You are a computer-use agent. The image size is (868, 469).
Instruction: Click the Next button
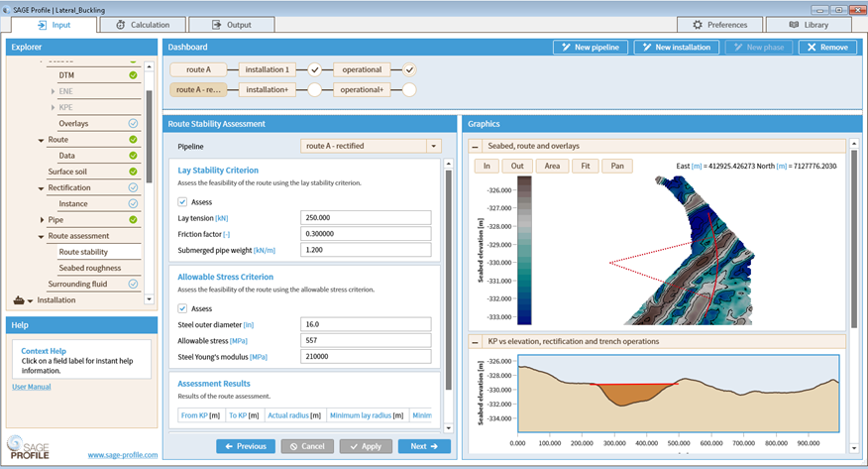coord(424,446)
